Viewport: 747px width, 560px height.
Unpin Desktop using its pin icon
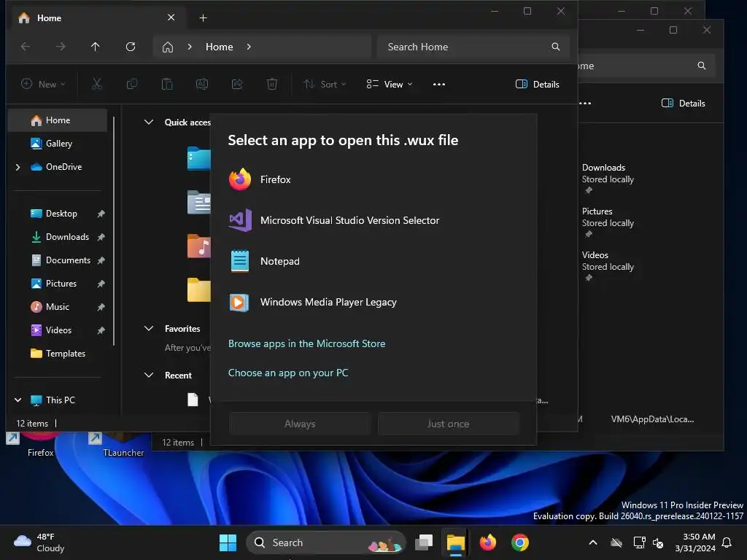(x=101, y=214)
